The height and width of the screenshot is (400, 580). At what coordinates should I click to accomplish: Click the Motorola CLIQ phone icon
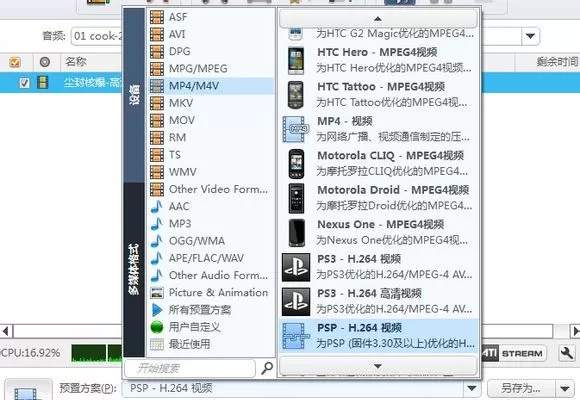tap(296, 164)
